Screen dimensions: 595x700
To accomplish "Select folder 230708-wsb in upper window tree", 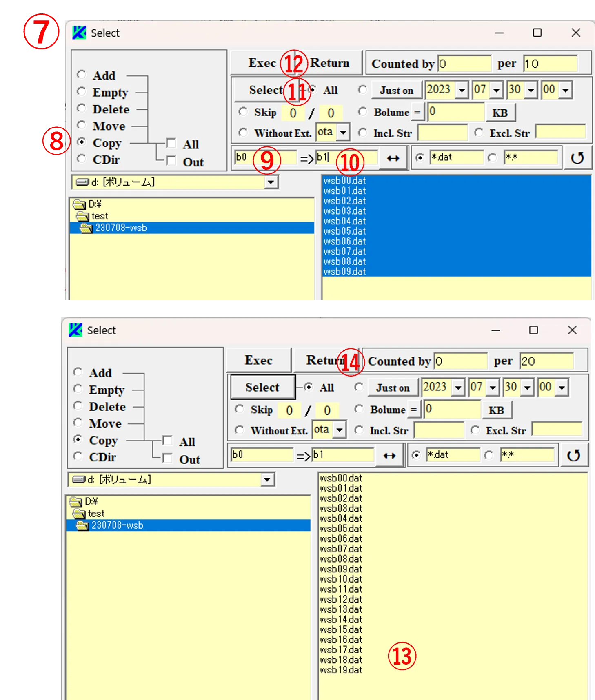I will click(x=192, y=228).
